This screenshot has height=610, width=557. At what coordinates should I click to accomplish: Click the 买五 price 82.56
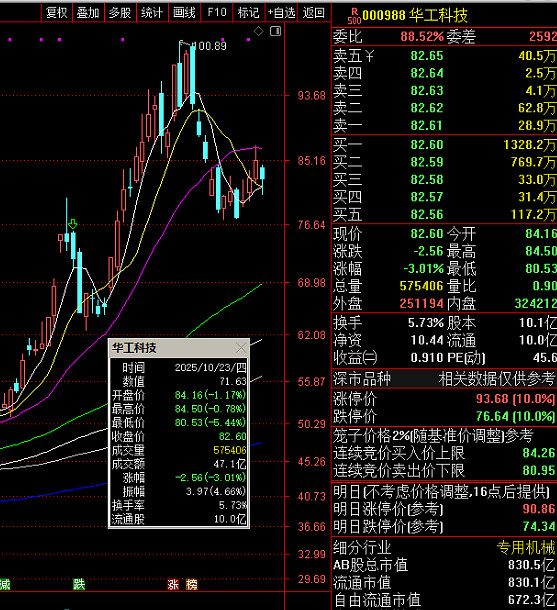click(x=427, y=214)
